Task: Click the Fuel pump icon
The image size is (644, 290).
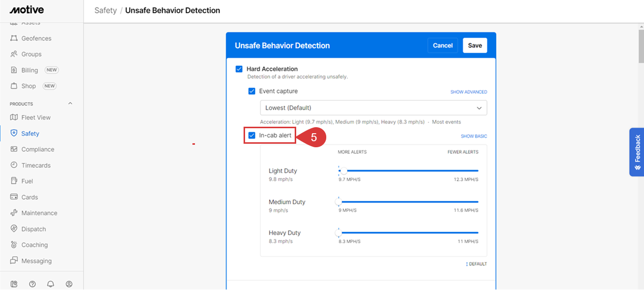Action: point(14,181)
